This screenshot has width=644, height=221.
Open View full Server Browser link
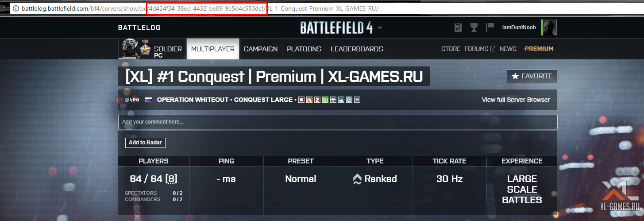[x=516, y=100]
